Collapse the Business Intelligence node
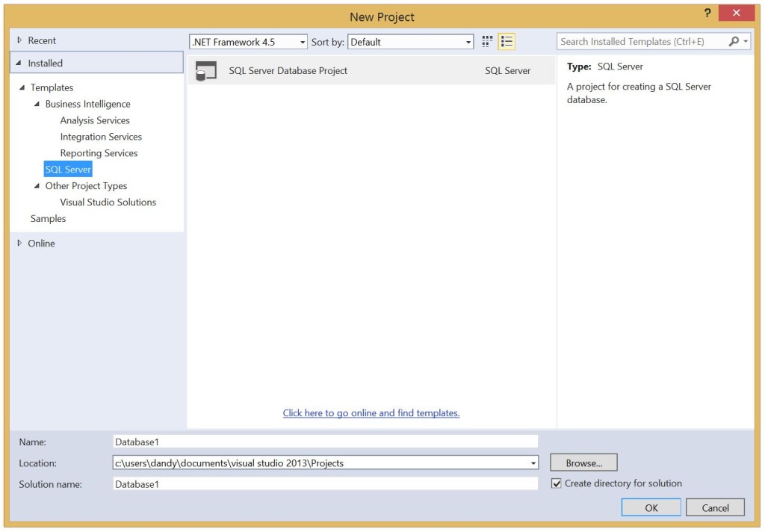Viewport: 765px width, 532px height. [37, 104]
